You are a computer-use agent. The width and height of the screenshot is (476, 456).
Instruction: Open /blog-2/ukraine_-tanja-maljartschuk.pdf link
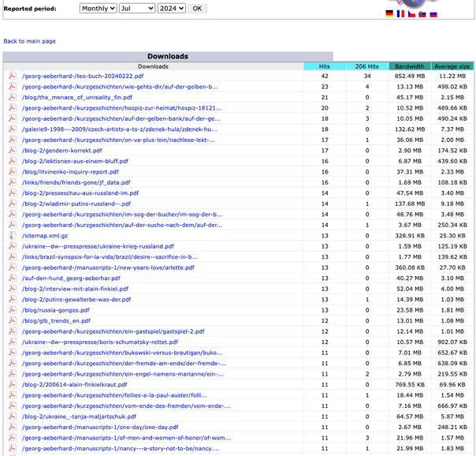coord(79,417)
